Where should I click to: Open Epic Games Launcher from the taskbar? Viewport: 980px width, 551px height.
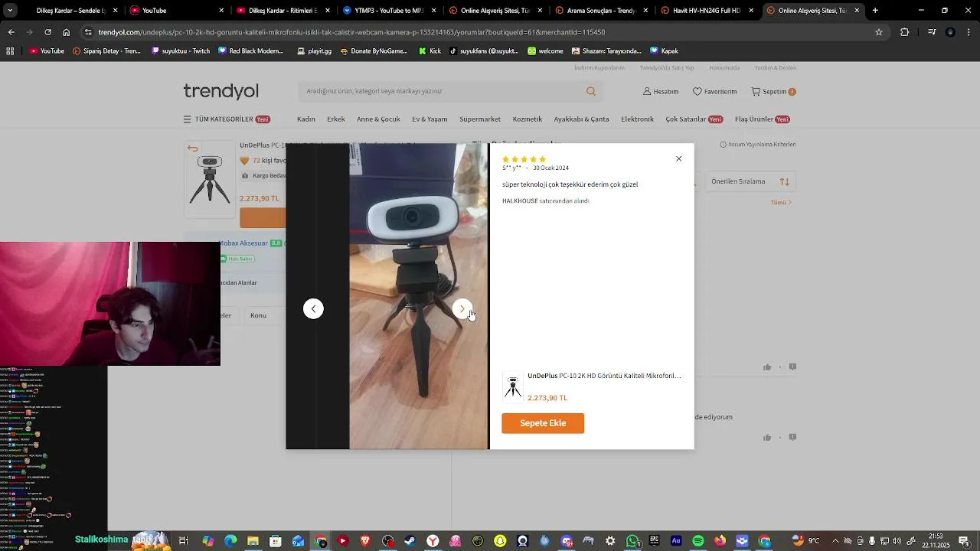click(x=655, y=541)
